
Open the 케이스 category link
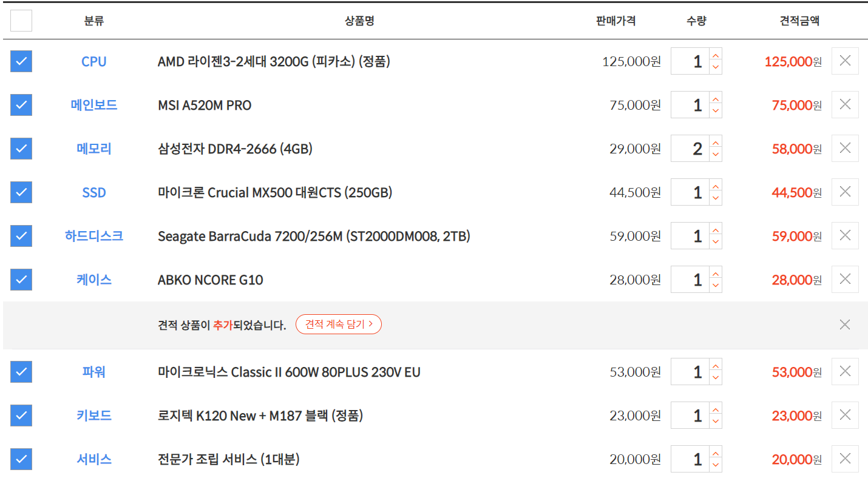tap(94, 280)
